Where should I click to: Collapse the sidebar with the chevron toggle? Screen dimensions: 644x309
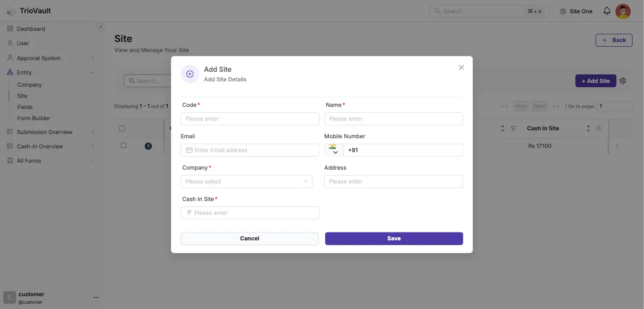(x=101, y=27)
